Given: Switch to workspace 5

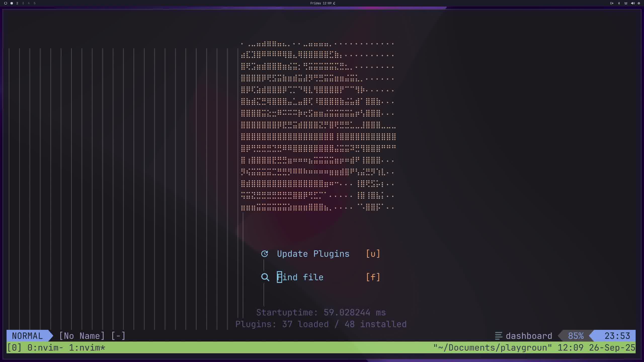Looking at the screenshot, I should (34, 3).
